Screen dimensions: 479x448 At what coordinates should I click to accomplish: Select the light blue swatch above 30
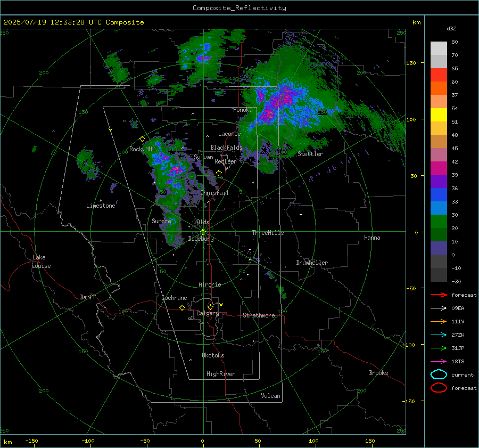coord(439,208)
